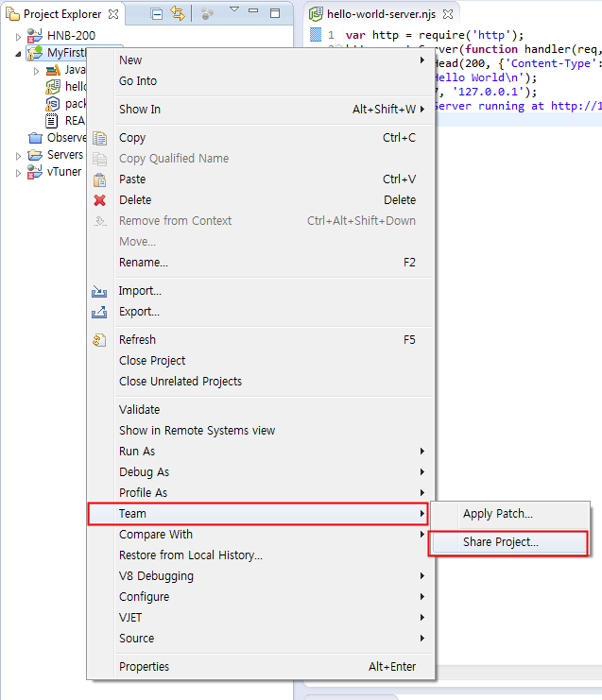Viewport: 602px width, 700px height.
Task: Click Validate menu entry
Action: 261,410
